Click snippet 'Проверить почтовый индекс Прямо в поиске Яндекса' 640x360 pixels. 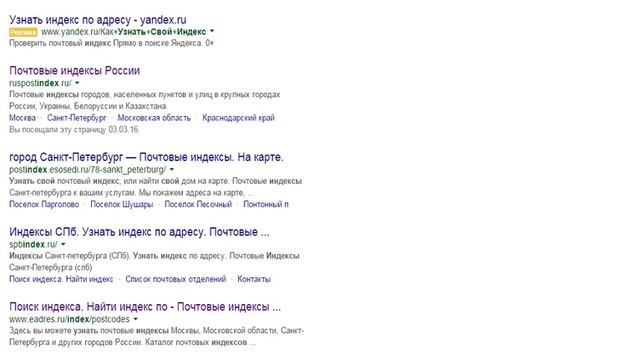pos(111,43)
